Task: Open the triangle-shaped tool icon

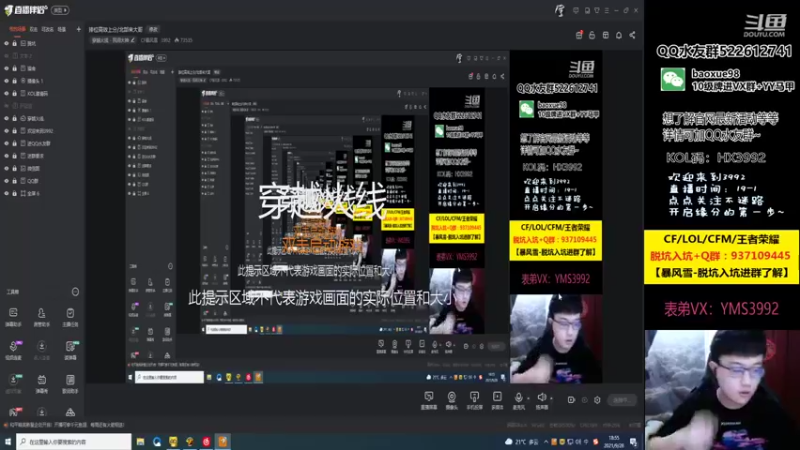Action: pyautogui.click(x=70, y=412)
